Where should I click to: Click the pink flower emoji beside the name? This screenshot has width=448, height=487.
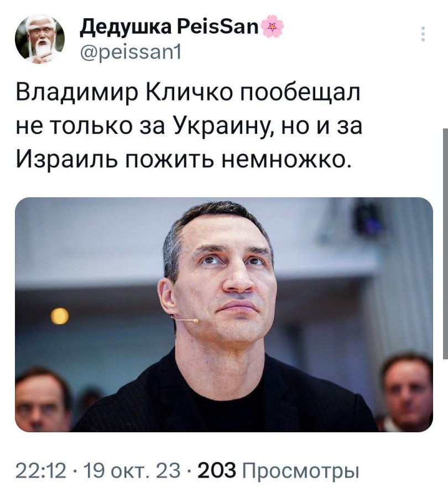click(273, 27)
